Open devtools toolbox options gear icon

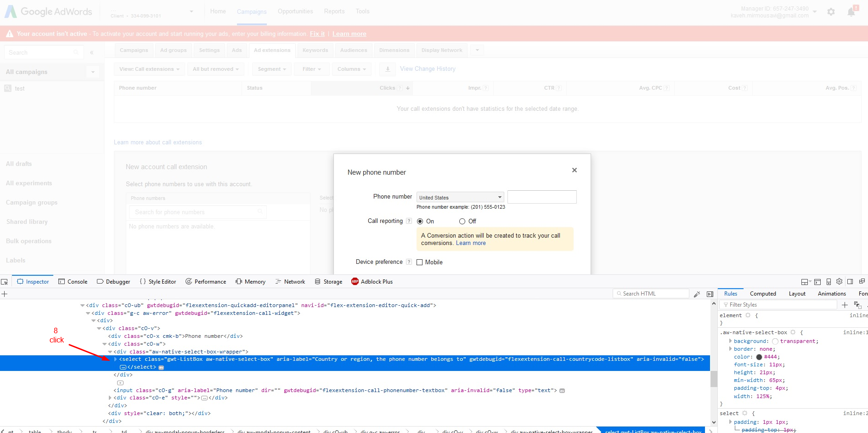pyautogui.click(x=839, y=281)
